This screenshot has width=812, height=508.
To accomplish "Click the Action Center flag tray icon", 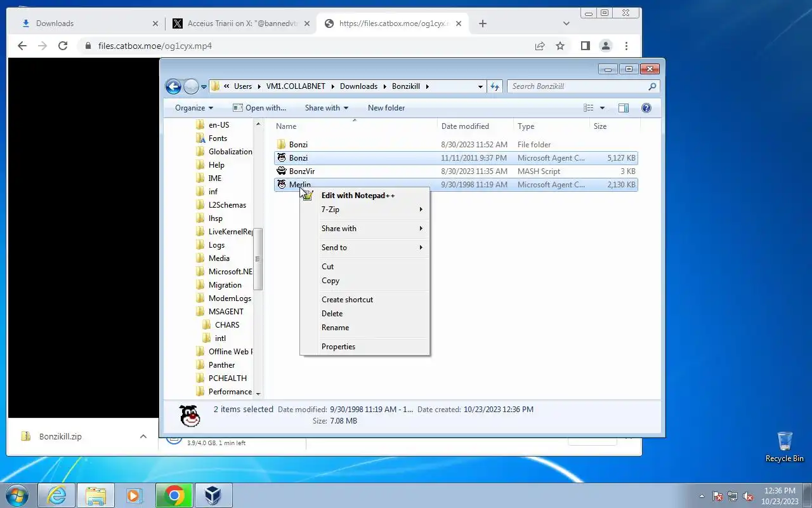I will tap(718, 496).
